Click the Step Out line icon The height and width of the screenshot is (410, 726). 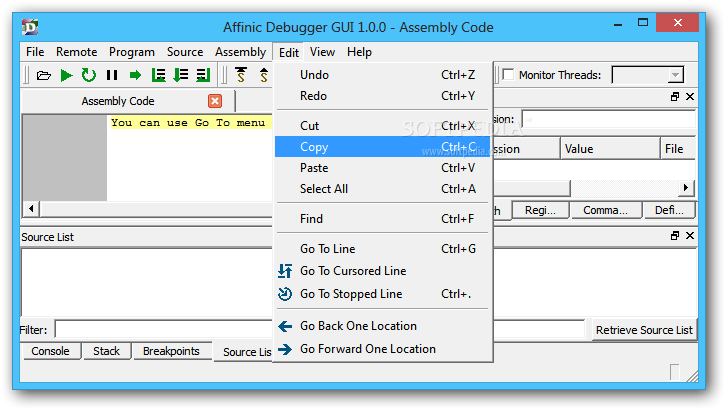[203, 75]
